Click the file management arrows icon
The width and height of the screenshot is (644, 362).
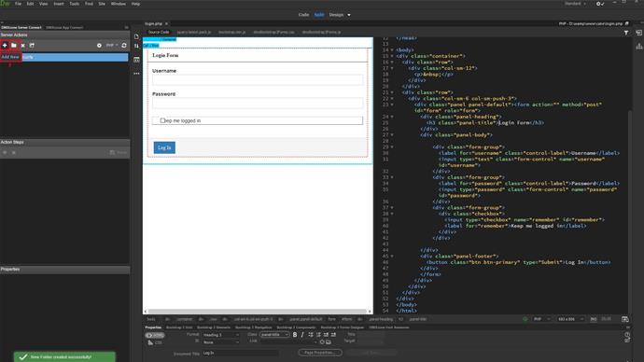pos(136,46)
